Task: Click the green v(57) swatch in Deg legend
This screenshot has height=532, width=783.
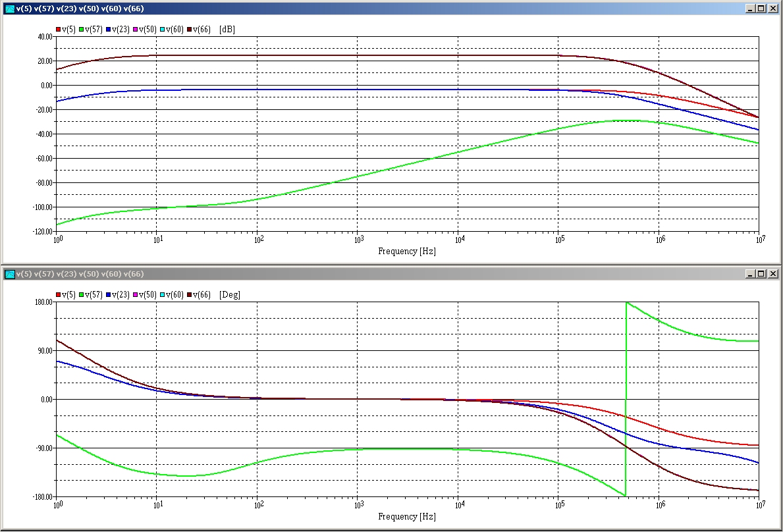Action: 82,295
